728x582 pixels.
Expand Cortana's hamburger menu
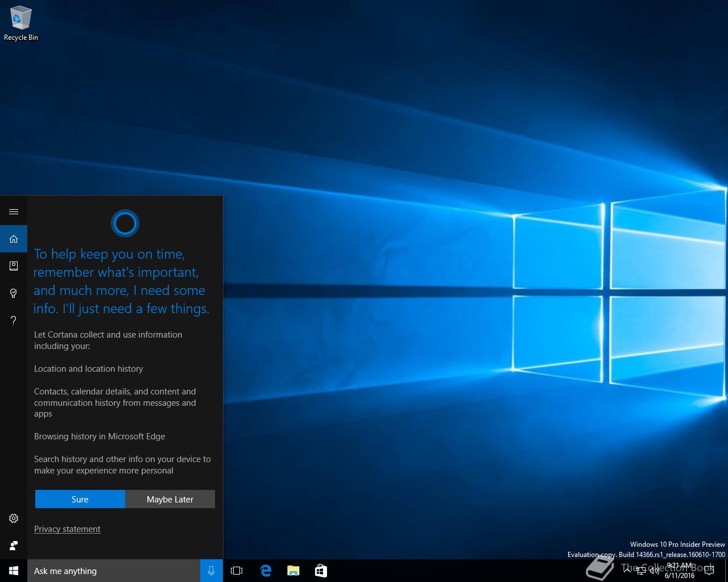coord(14,211)
